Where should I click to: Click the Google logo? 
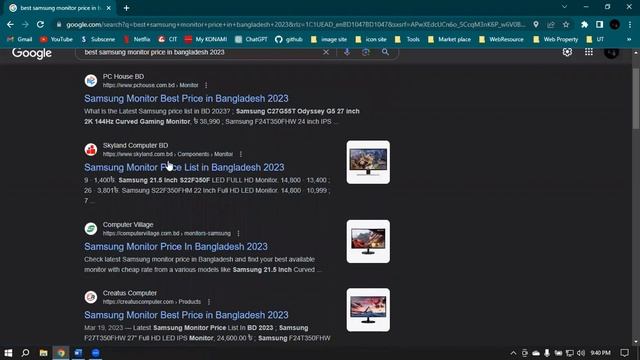click(31, 53)
